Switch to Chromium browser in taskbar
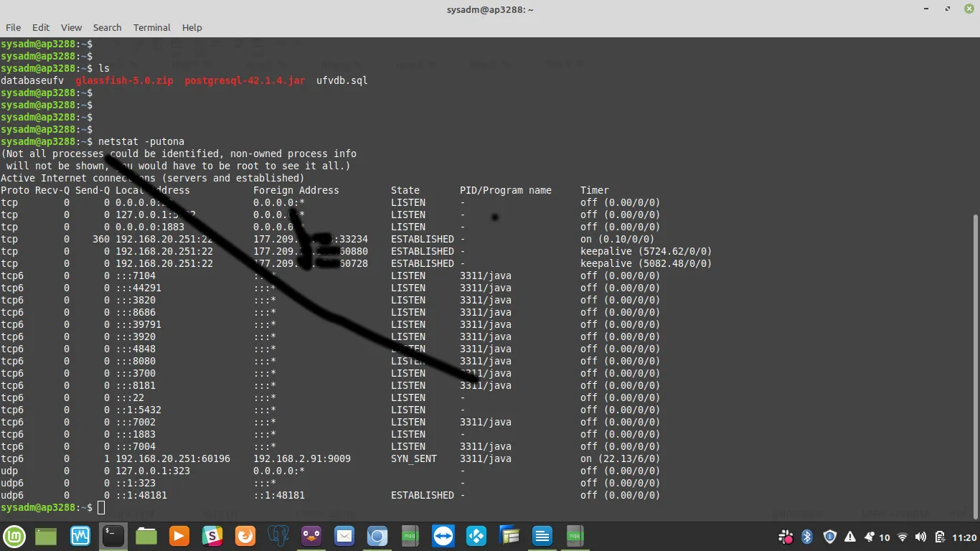This screenshot has height=551, width=980. [377, 536]
